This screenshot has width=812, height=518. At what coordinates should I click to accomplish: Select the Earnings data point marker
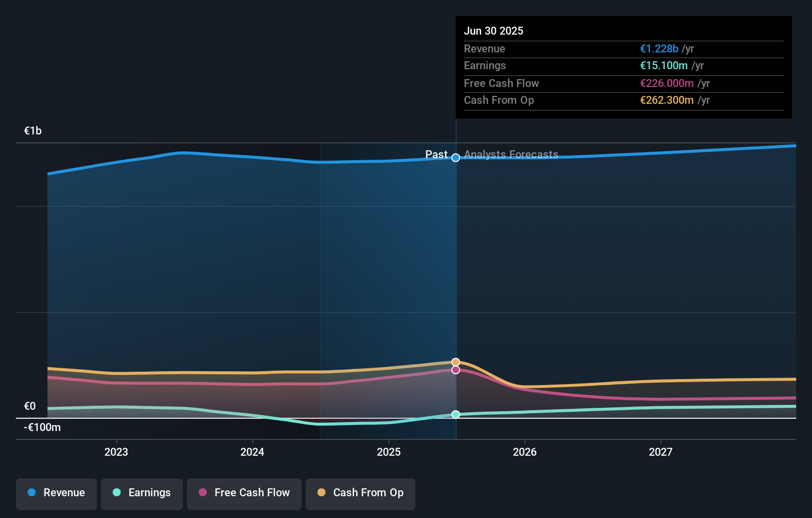tap(456, 414)
